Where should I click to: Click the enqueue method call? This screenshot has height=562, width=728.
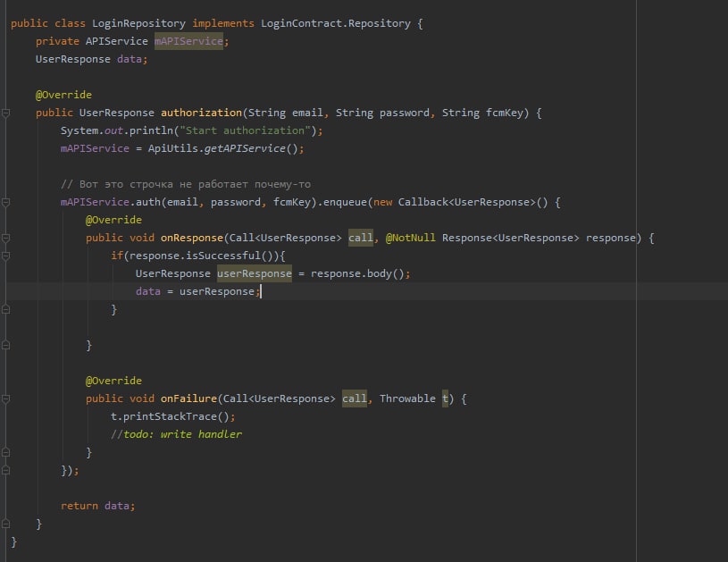click(345, 202)
